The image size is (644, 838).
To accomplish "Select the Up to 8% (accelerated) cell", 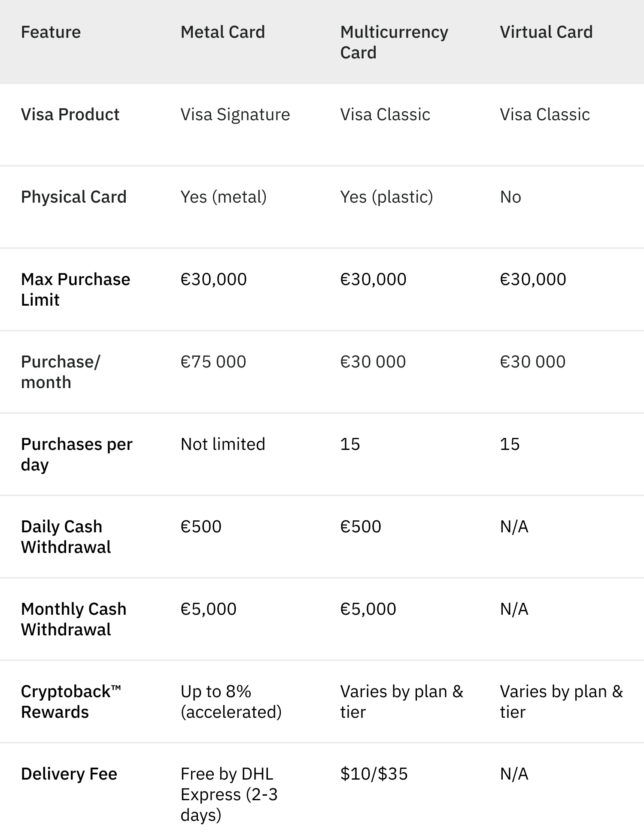I will [x=231, y=701].
